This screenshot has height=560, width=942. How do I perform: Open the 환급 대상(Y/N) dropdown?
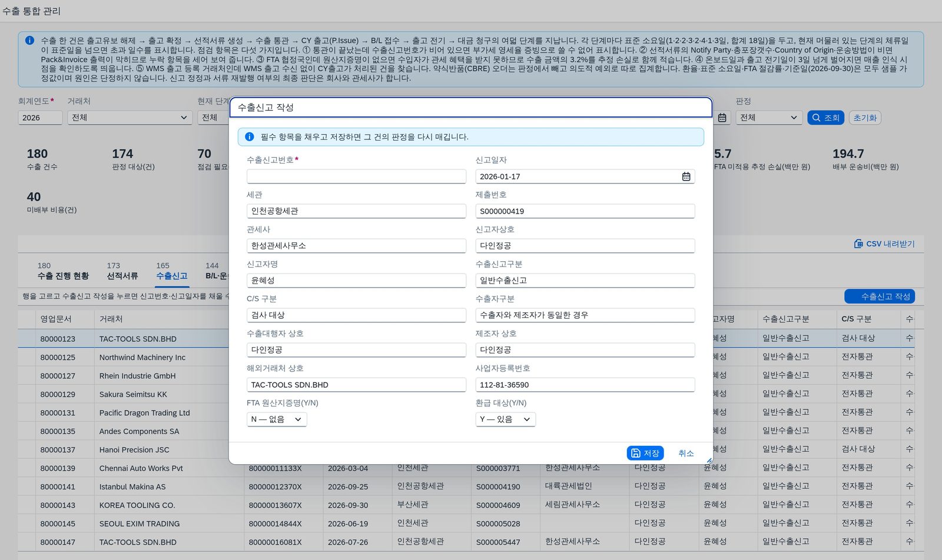click(505, 419)
